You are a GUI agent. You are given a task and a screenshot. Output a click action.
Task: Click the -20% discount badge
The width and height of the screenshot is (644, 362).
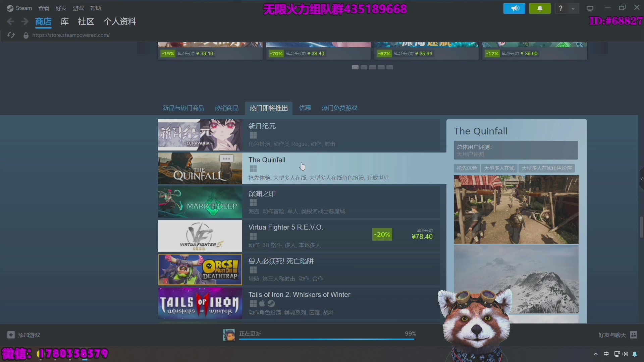tap(382, 235)
